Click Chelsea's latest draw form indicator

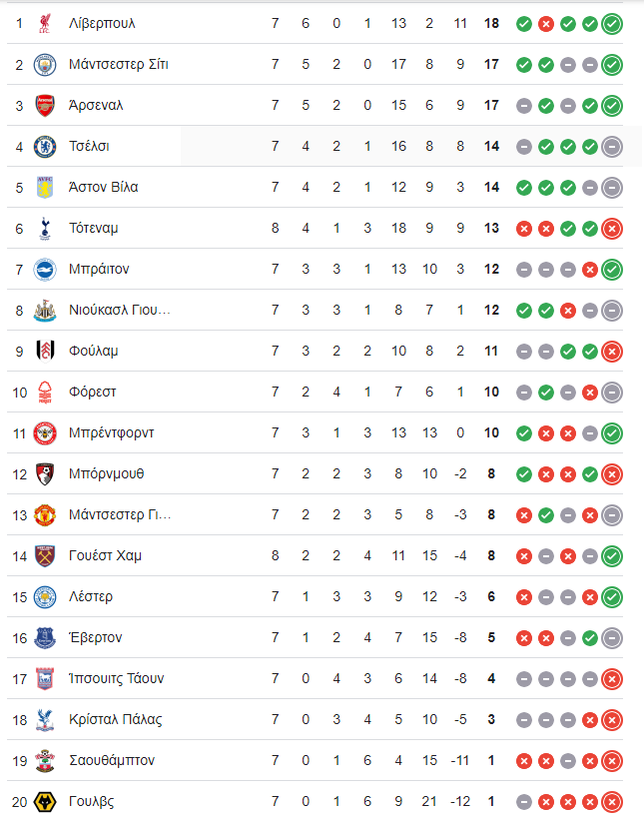pos(612,147)
